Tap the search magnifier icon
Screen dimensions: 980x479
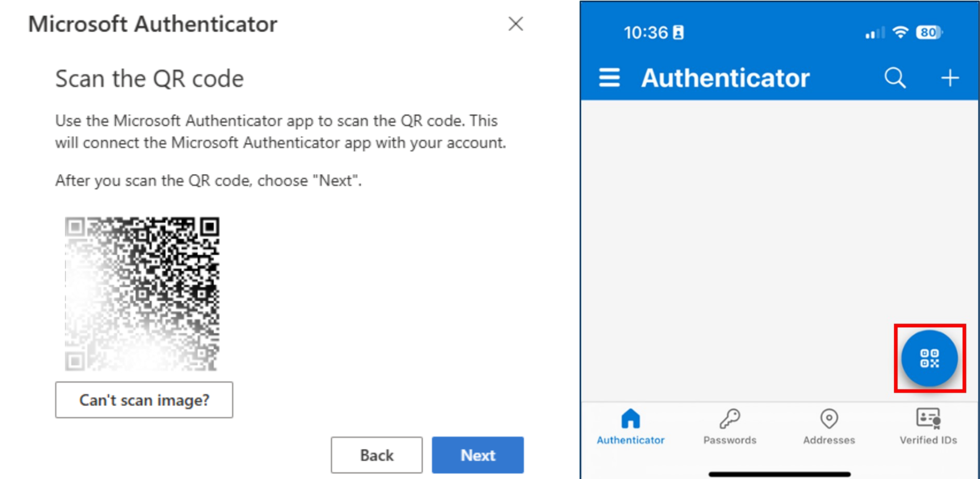pos(895,78)
